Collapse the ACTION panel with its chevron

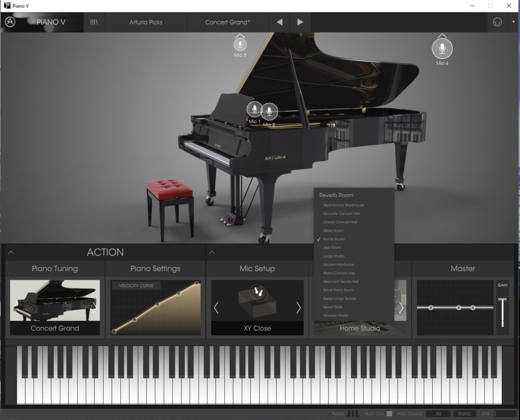coord(11,252)
